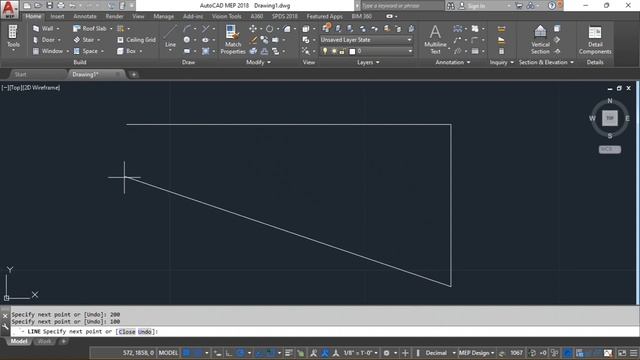Select the Ceiling Grid tool
The height and width of the screenshot is (360, 640).
click(136, 40)
